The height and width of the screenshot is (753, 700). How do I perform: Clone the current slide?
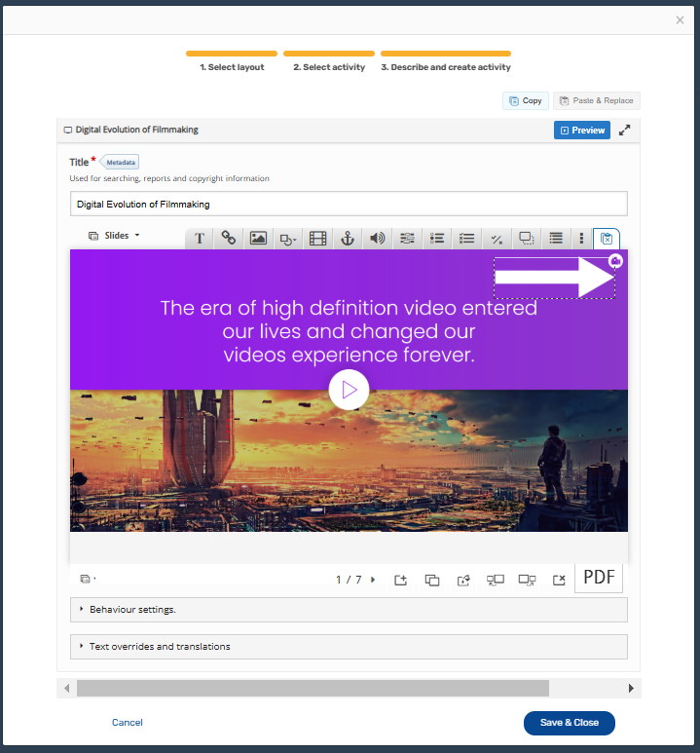coord(432,580)
